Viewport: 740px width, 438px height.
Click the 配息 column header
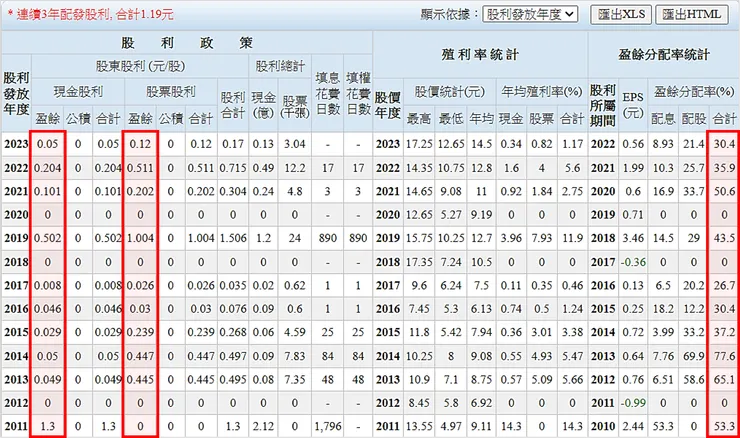pos(663,118)
